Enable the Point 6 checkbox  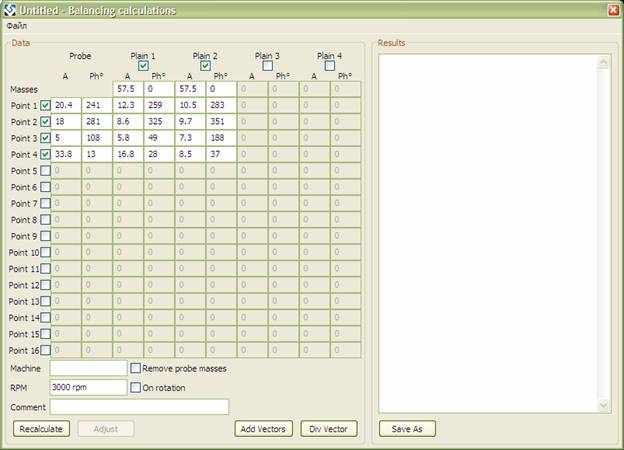45,187
